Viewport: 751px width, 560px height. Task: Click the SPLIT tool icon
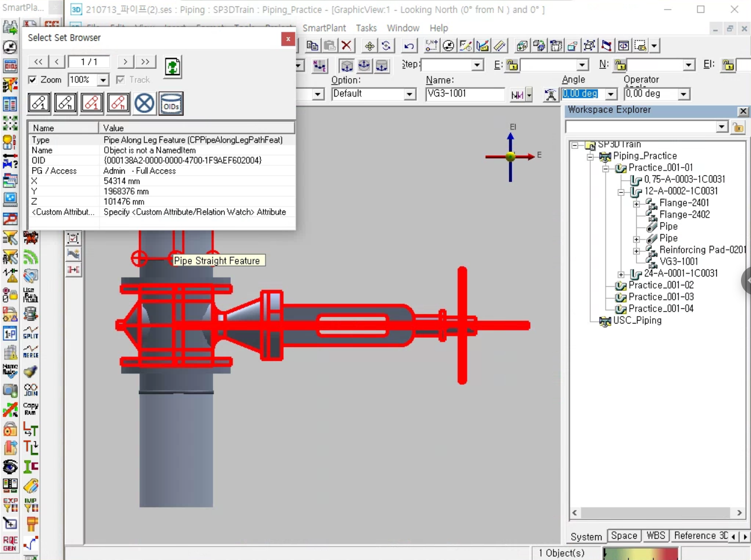click(31, 333)
